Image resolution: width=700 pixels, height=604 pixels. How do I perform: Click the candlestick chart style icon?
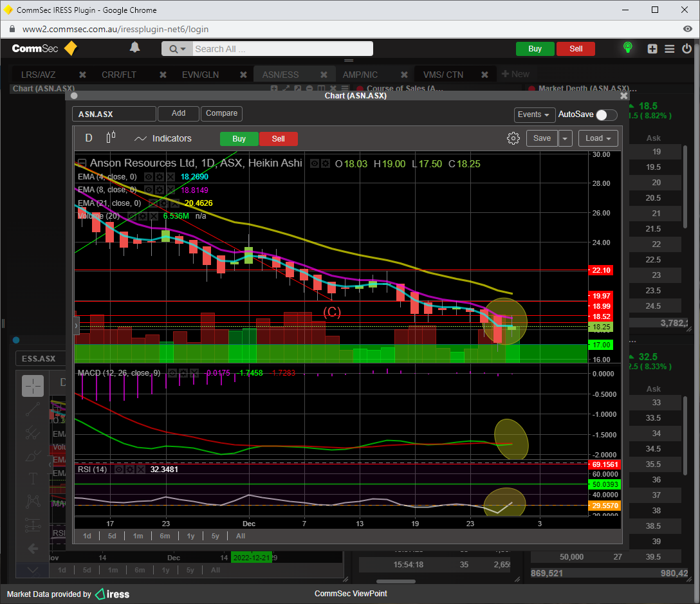pyautogui.click(x=111, y=138)
